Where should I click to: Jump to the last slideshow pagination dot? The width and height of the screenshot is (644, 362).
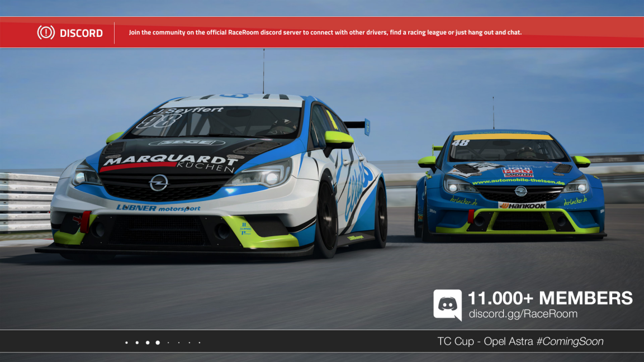point(200,342)
